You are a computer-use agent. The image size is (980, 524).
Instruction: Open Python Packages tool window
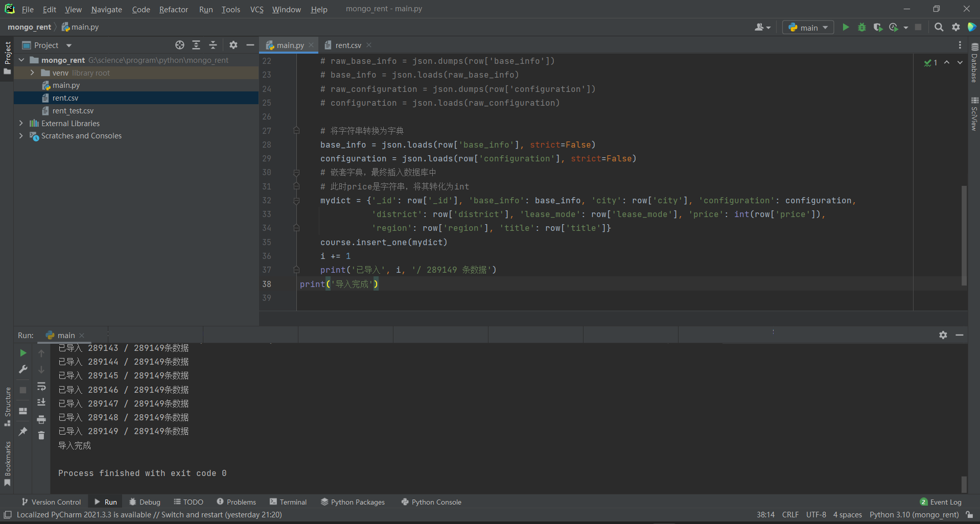pyautogui.click(x=353, y=502)
